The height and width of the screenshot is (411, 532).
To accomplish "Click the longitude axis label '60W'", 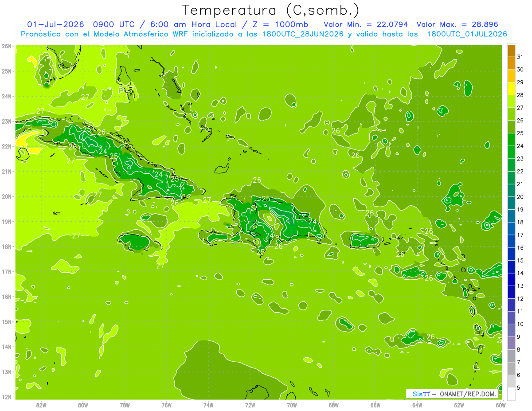I will [501, 405].
